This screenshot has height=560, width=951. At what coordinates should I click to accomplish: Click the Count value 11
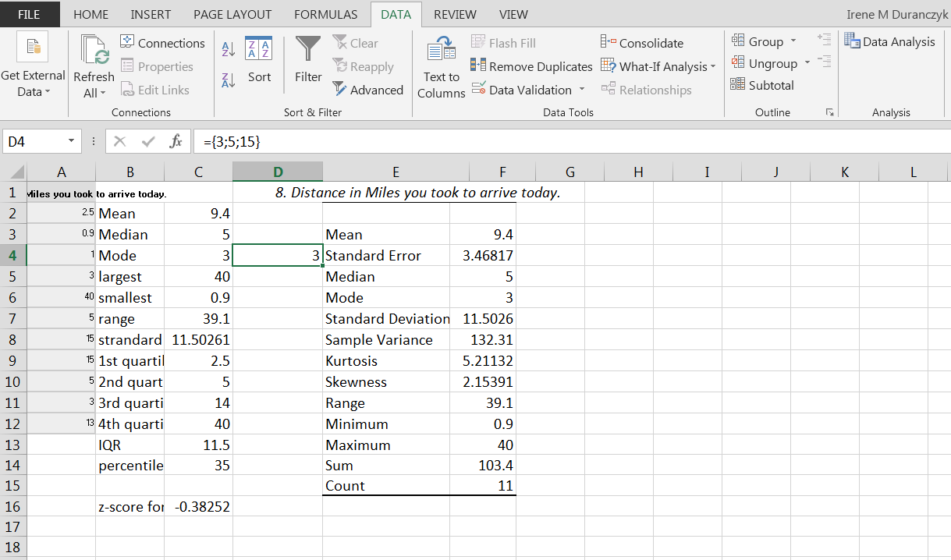[x=483, y=486]
